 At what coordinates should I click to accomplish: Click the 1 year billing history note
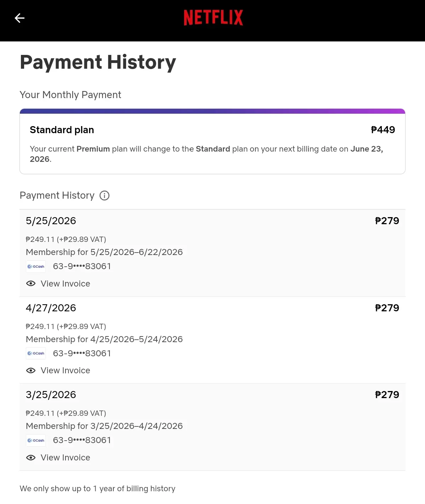[97, 489]
